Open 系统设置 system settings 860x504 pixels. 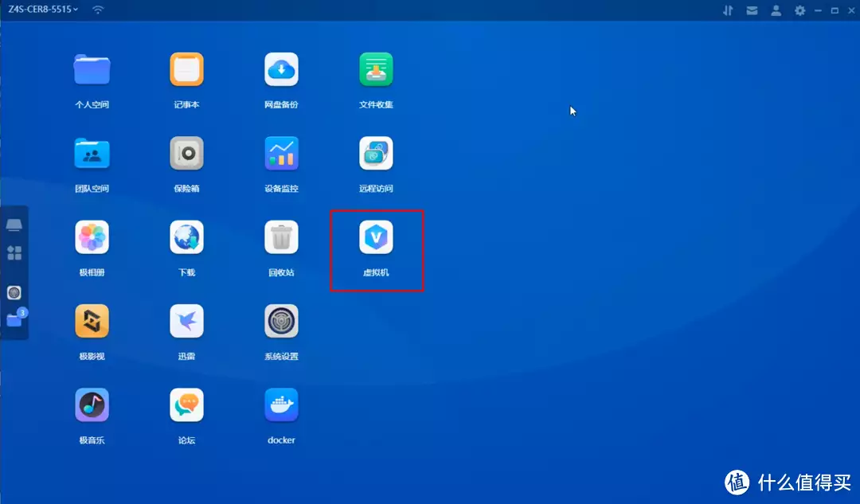281,322
